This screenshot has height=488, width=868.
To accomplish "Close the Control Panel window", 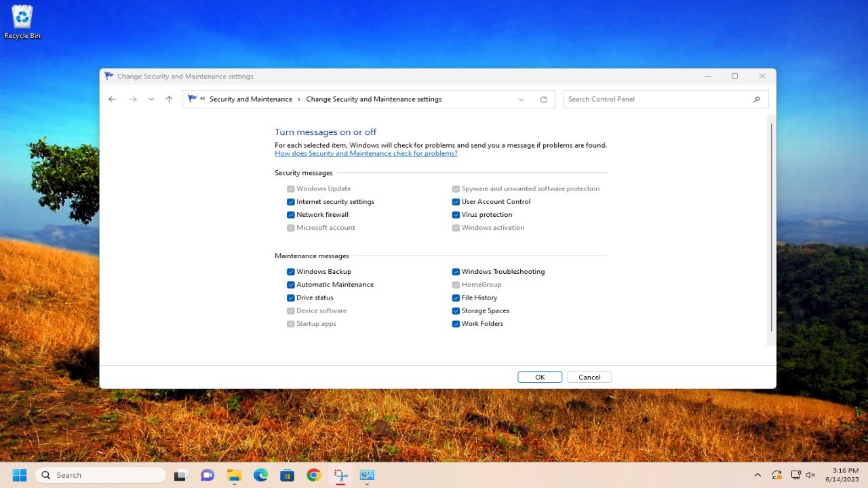I will (762, 77).
